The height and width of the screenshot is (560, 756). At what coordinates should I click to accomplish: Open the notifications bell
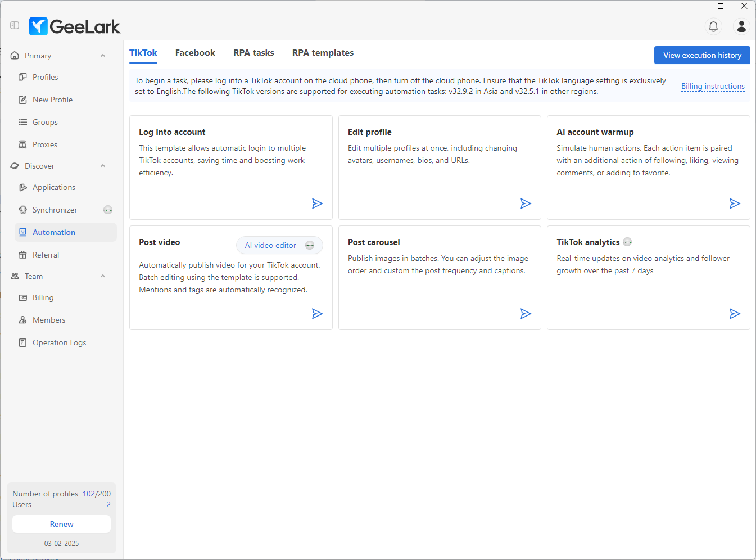[713, 26]
